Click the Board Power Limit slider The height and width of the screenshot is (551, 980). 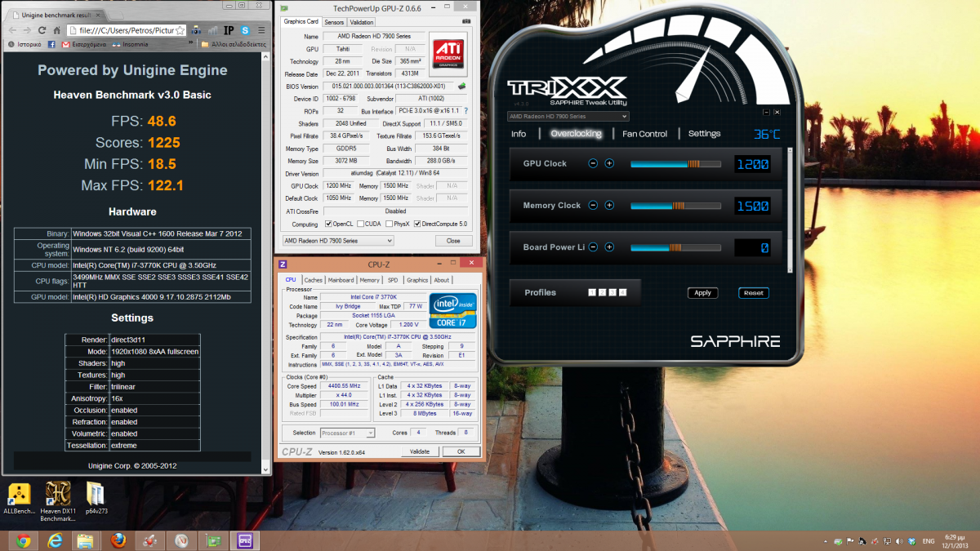pyautogui.click(x=675, y=247)
